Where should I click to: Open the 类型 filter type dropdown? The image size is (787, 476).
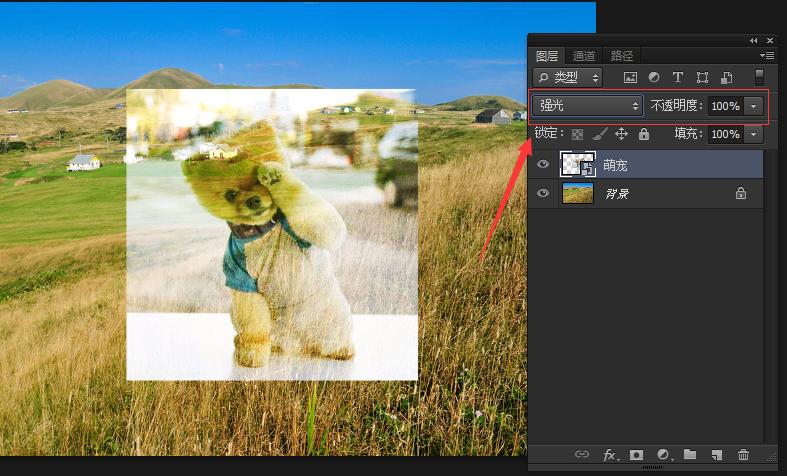coord(568,77)
